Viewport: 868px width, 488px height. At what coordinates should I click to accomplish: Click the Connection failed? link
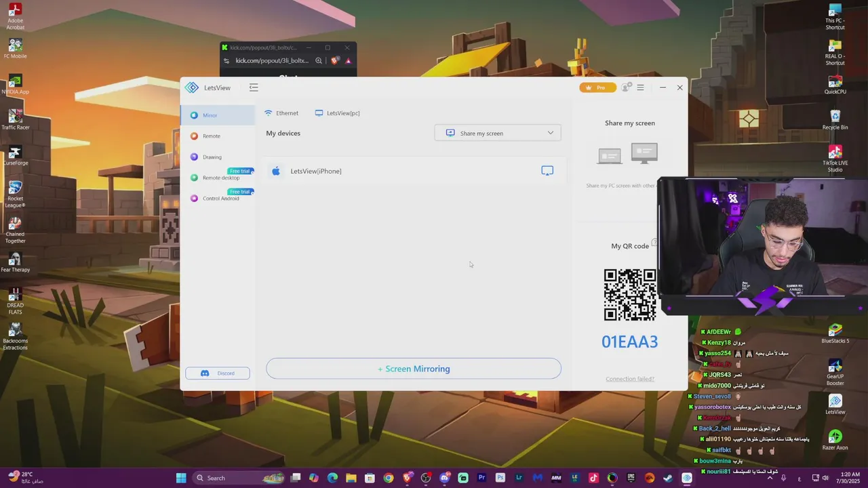click(x=630, y=379)
